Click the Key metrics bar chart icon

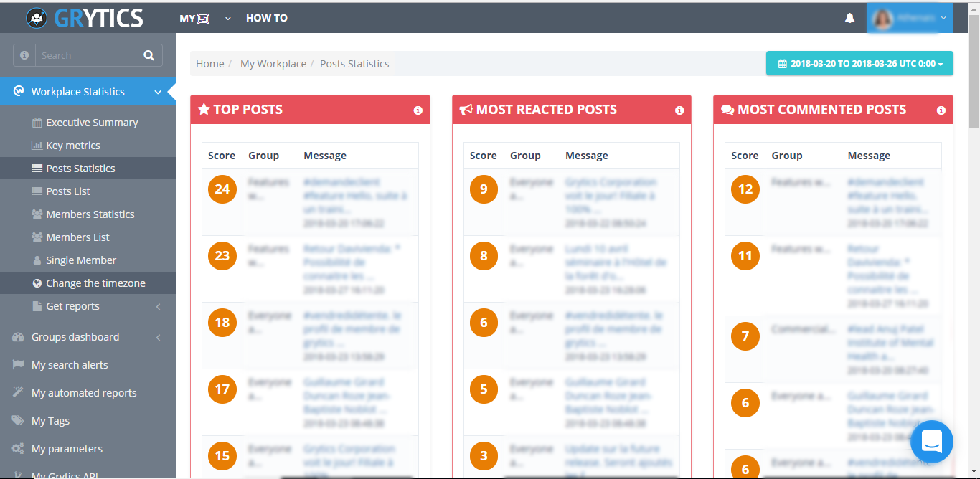[37, 146]
